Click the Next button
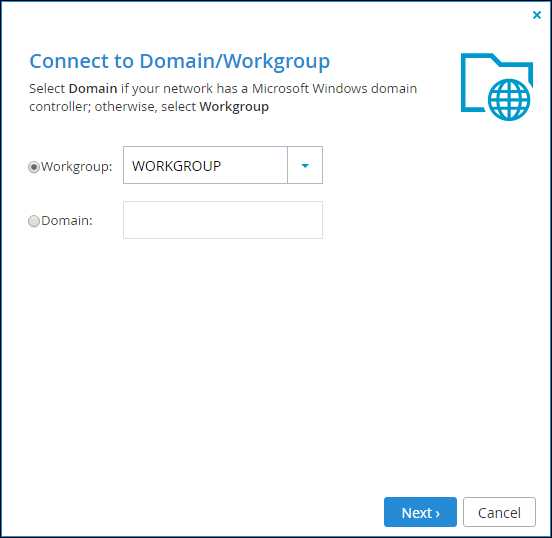This screenshot has height=538, width=552. pyautogui.click(x=420, y=512)
